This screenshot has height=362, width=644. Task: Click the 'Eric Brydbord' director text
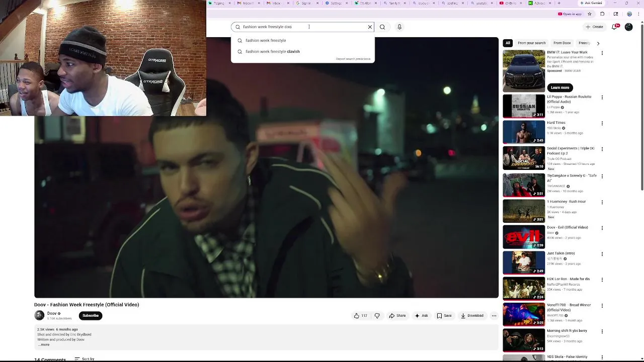(80, 335)
